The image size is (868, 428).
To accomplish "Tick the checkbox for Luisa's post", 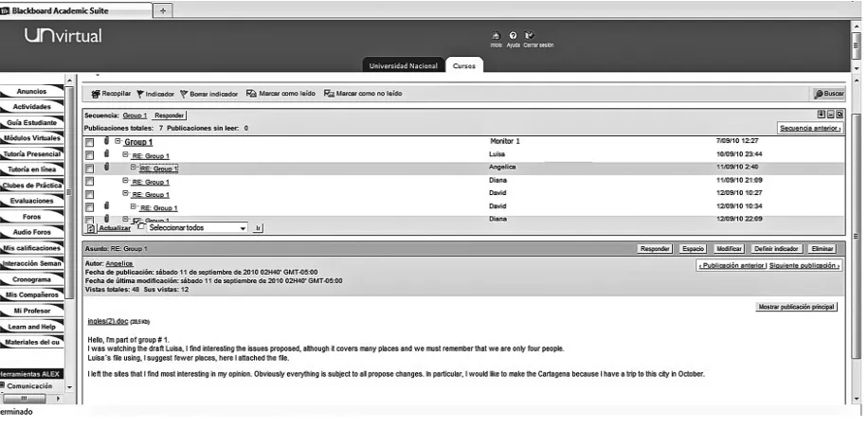I will coord(90,155).
